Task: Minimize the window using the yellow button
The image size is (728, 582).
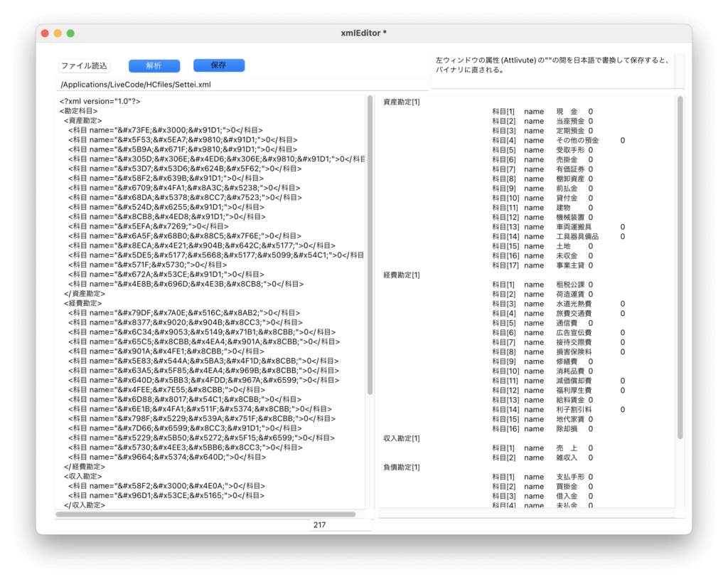Action: coord(58,33)
